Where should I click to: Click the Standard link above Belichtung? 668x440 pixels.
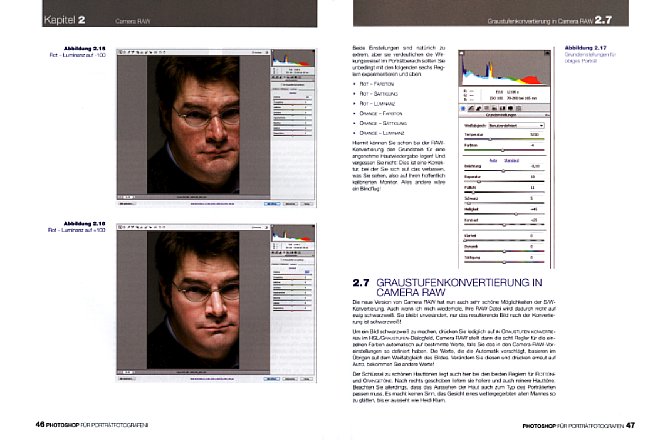click(512, 161)
